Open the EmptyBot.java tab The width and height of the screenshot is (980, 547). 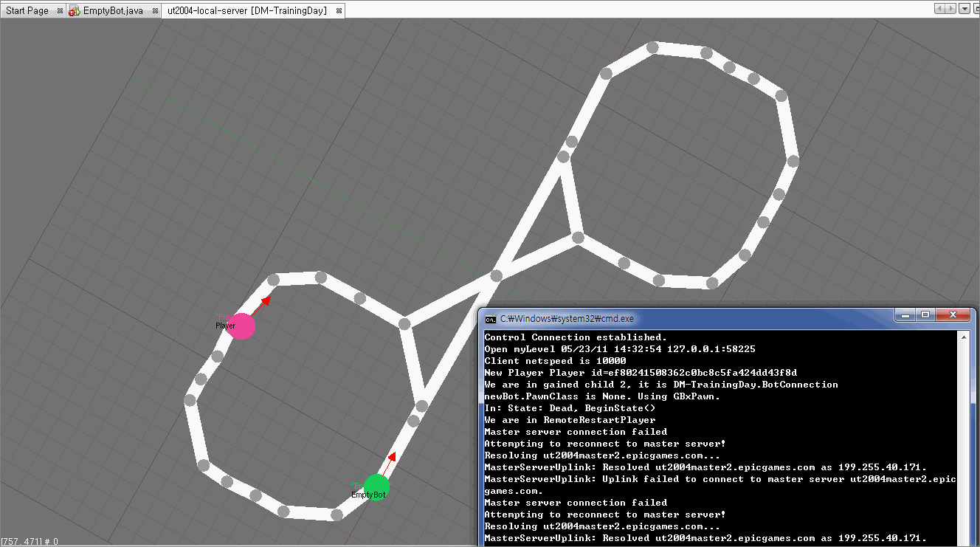[x=113, y=11]
